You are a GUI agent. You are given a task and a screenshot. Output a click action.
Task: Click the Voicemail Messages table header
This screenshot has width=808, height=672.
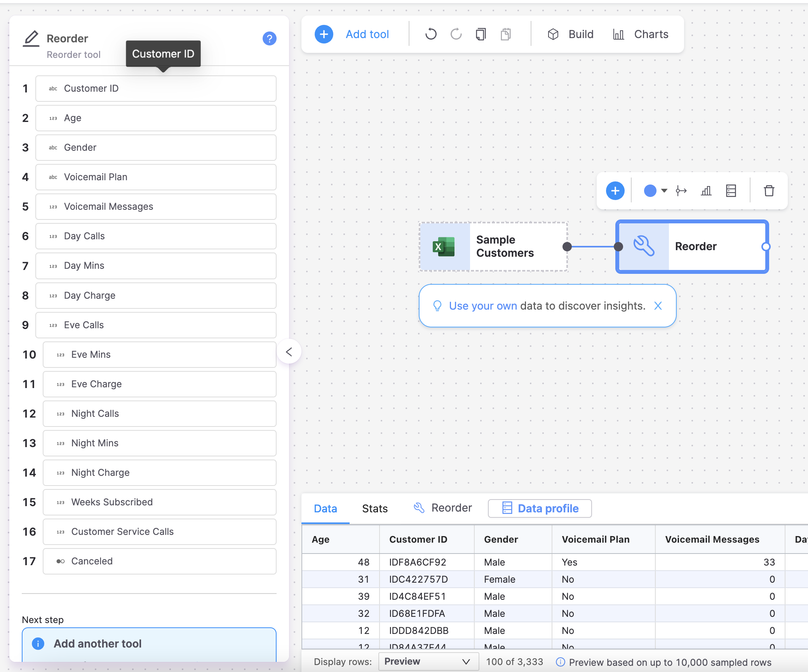(720, 540)
